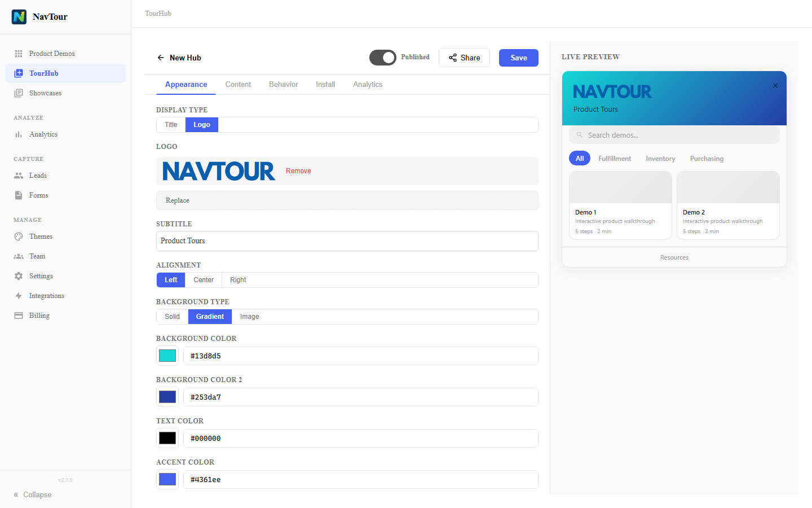The width and height of the screenshot is (812, 508).
Task: Click the share icon in the Share button
Action: pos(453,58)
